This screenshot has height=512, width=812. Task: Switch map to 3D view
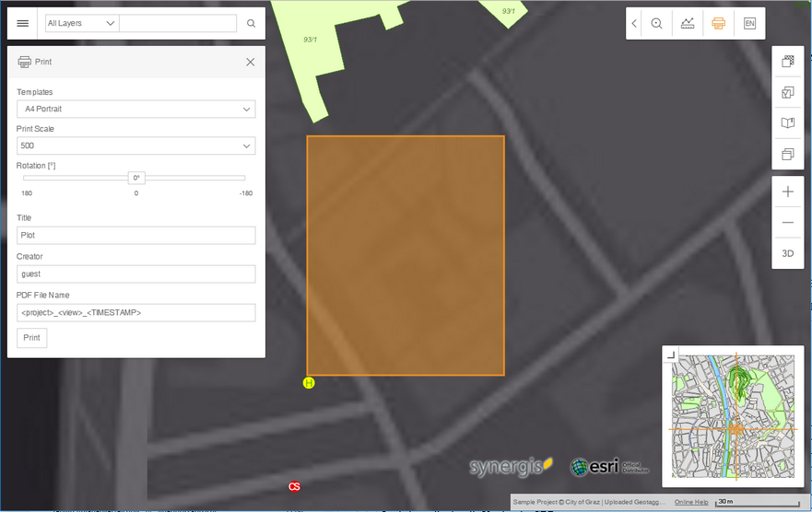787,253
